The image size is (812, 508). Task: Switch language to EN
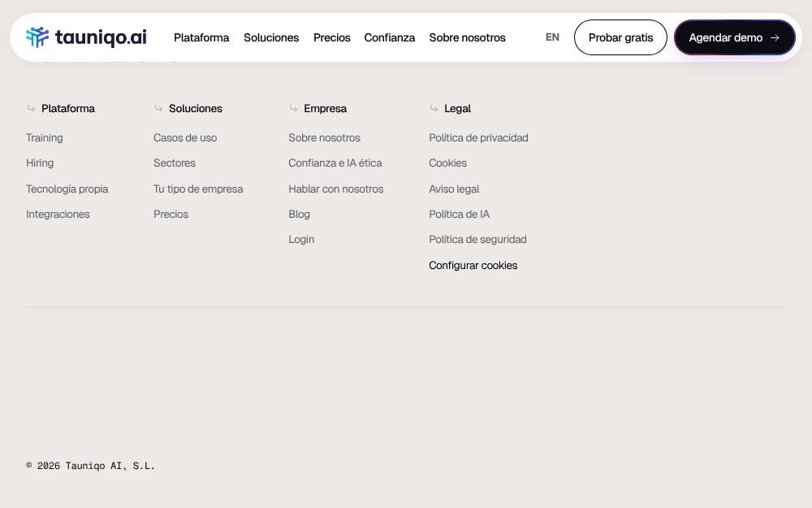coord(552,37)
